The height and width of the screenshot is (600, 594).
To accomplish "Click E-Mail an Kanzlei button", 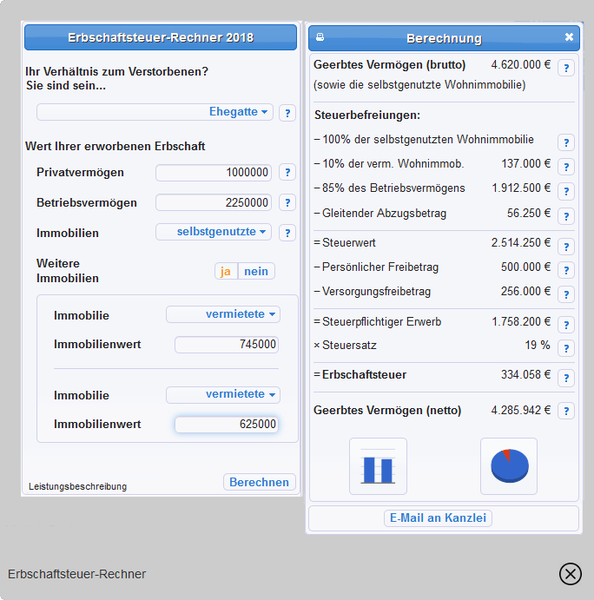I will [438, 518].
